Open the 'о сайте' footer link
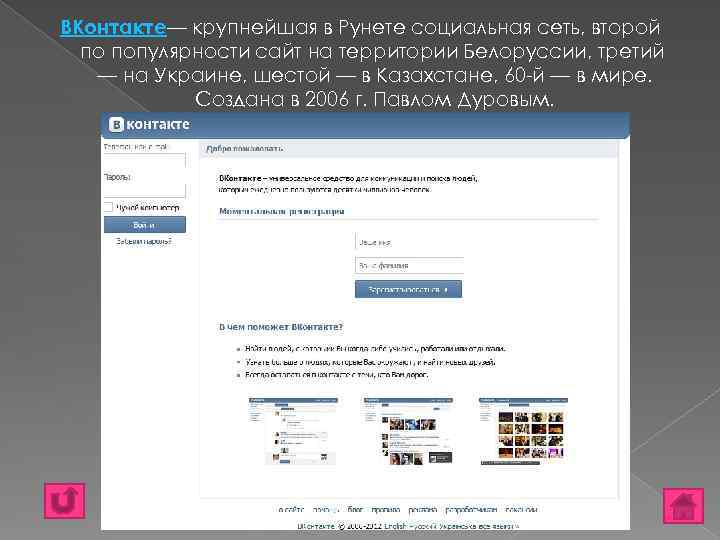The image size is (720, 540). 291,510
